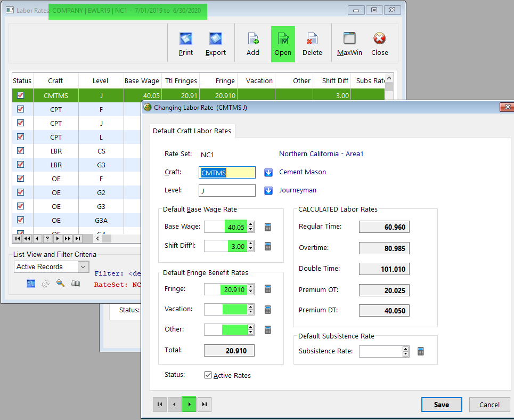Click the Ttl Fringes column header
The height and width of the screenshot is (420, 514).
click(x=181, y=80)
